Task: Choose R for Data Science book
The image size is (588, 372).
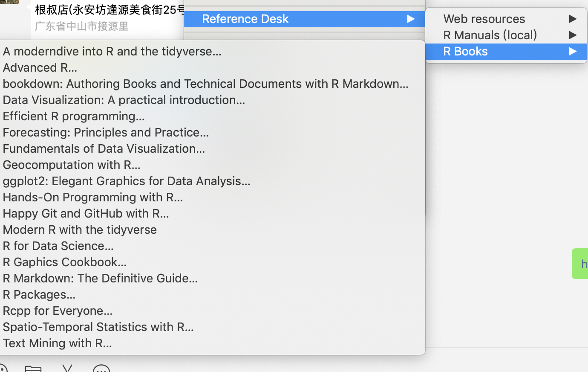Action: click(58, 246)
